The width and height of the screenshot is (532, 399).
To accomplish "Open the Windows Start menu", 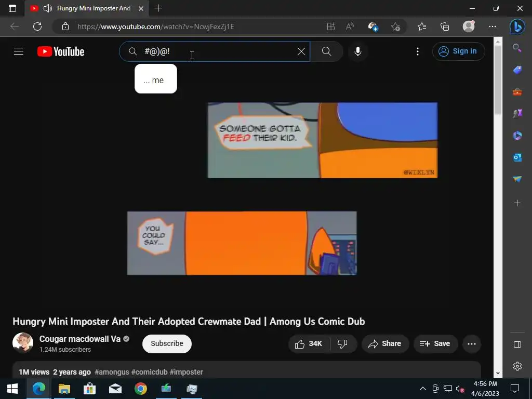I will tap(12, 389).
